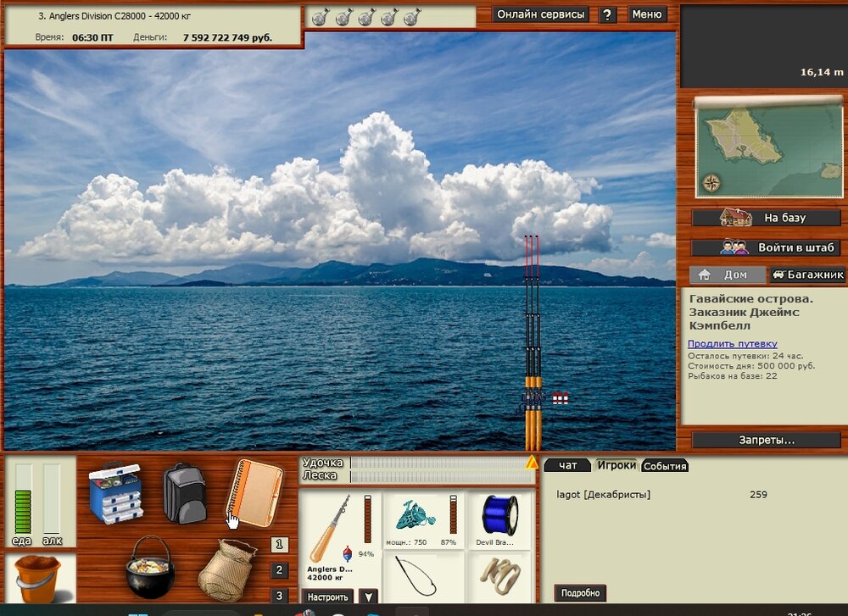
Task: Switch to rod slot 1
Action: pyautogui.click(x=279, y=544)
